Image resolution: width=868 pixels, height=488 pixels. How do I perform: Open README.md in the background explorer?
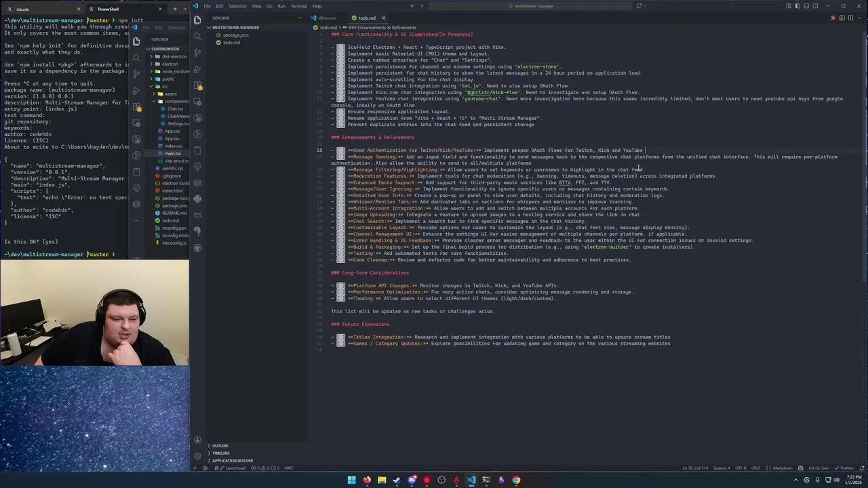tap(174, 213)
